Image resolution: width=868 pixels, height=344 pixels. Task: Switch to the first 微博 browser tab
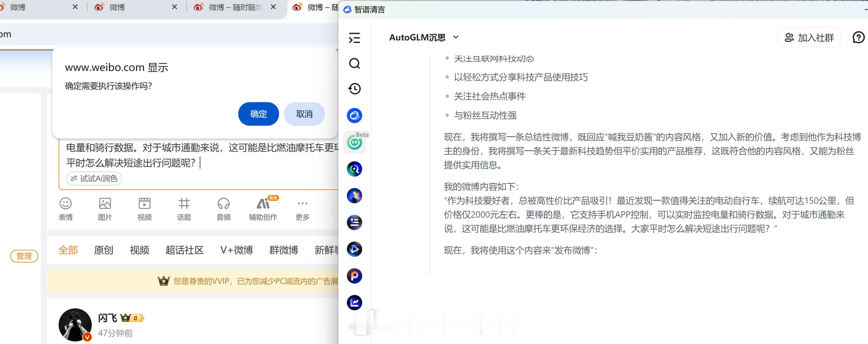tap(34, 7)
